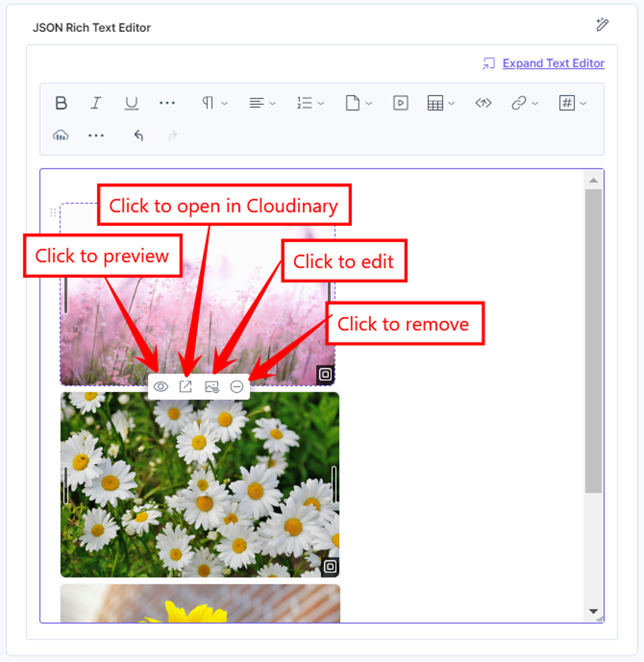Image resolution: width=644 pixels, height=662 pixels.
Task: Preview the pink flowers image
Action: [161, 387]
